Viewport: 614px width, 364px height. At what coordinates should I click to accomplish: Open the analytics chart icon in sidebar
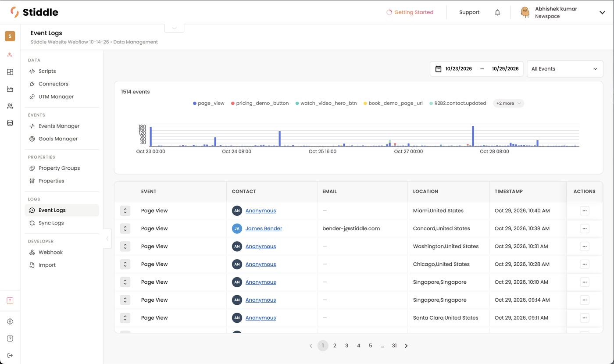(x=10, y=89)
